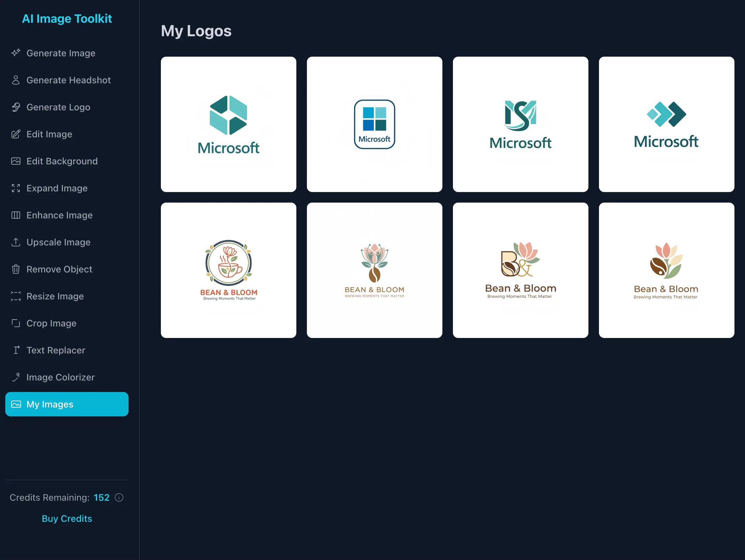Viewport: 745px width, 560px height.
Task: Select the Expand Image tool
Action: [57, 188]
